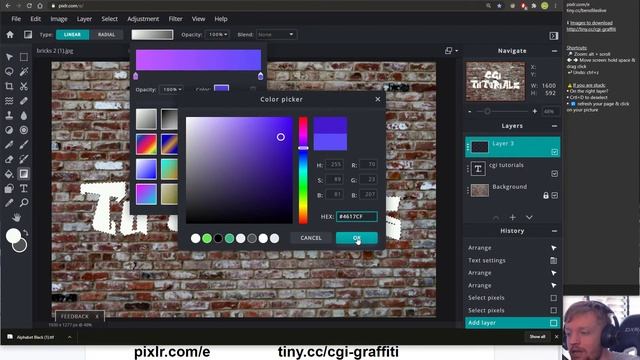This screenshot has height=360, width=640.
Task: Open the Image menu
Action: coord(59,19)
